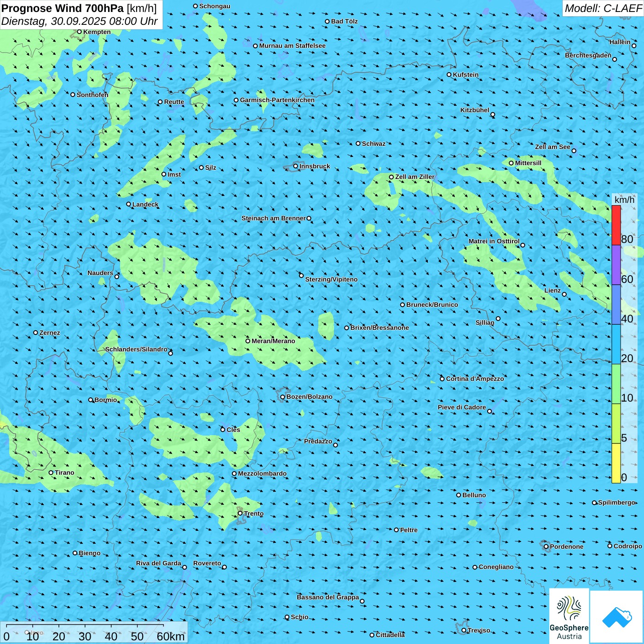Click the 'Rovereto' city label
This screenshot has height=644, width=644.
(207, 563)
